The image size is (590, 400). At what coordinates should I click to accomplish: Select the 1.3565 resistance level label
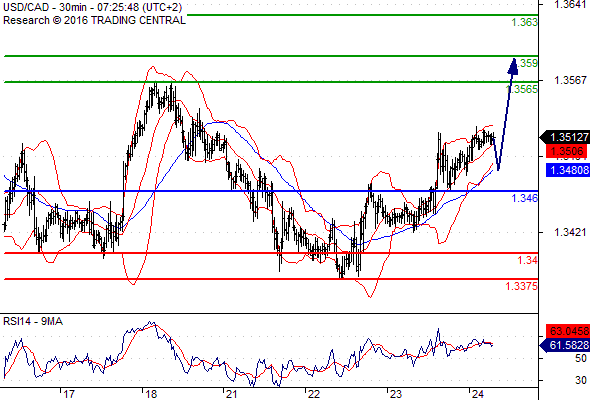click(522, 89)
